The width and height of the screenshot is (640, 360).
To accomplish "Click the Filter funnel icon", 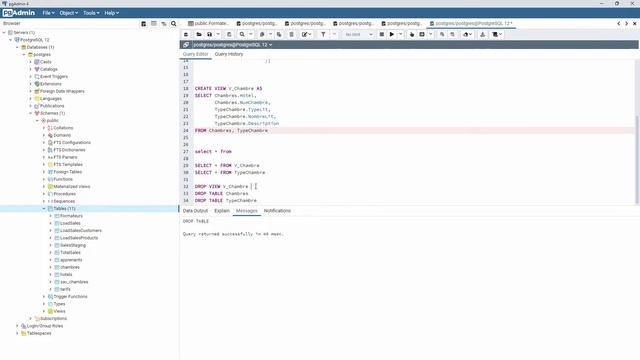I will tap(323, 35).
